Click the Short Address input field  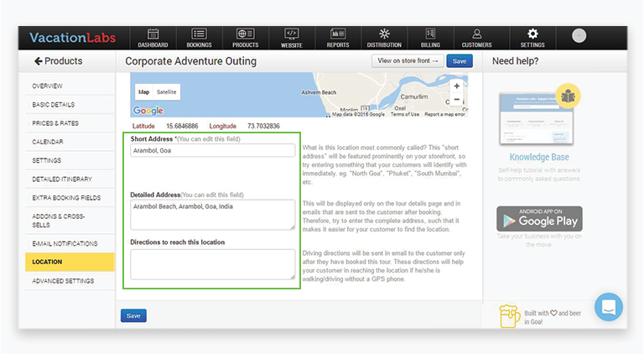[212, 151]
